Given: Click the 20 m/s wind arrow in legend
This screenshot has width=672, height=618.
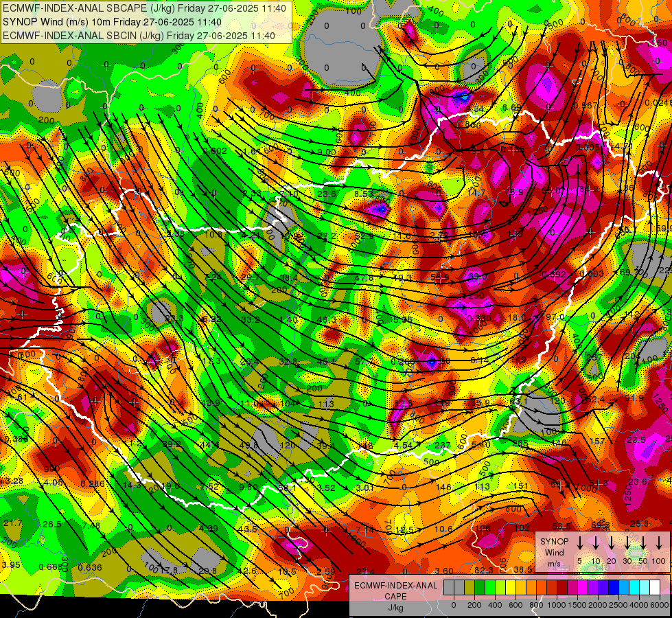Looking at the screenshot, I should [612, 542].
